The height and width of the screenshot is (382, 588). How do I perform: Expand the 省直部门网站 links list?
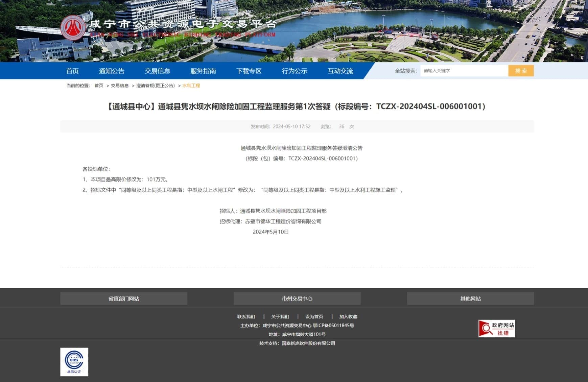[124, 299]
